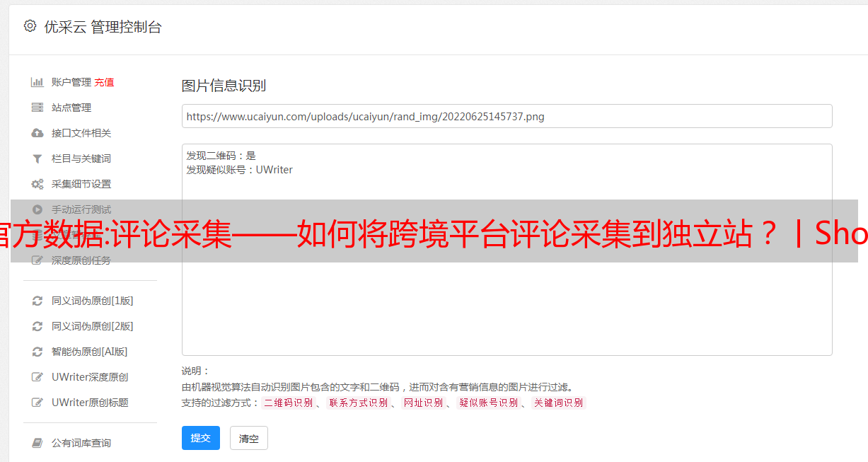The width and height of the screenshot is (868, 462).
Task: Clear the form with the 清空 button
Action: [249, 438]
